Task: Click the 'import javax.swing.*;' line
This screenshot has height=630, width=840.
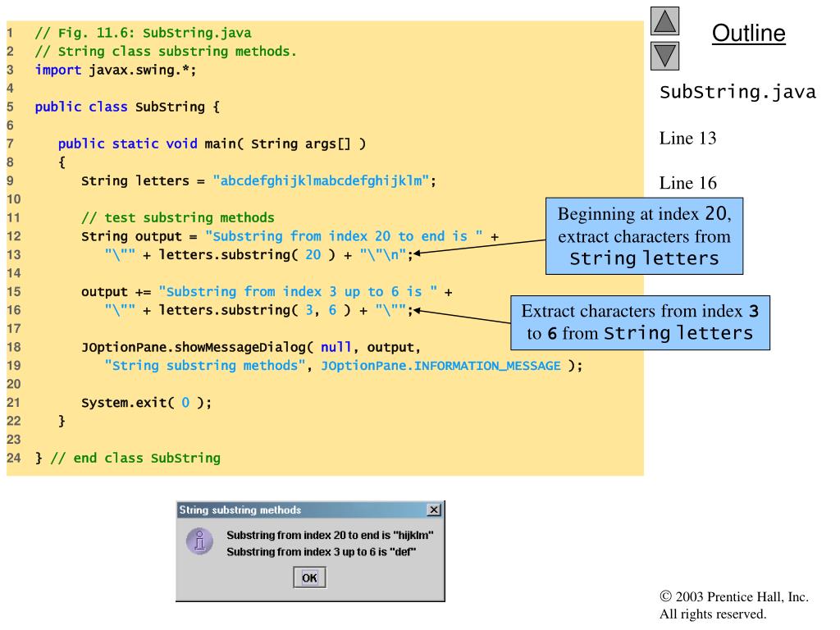Action: pyautogui.click(x=116, y=71)
